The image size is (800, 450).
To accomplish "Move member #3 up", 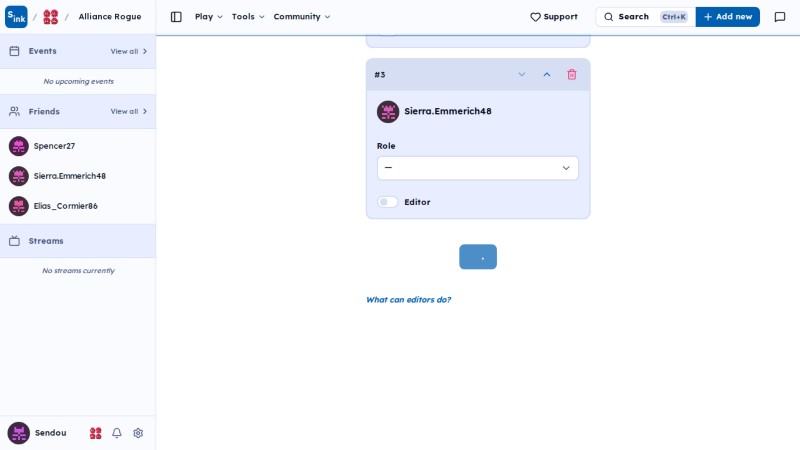I will point(546,74).
